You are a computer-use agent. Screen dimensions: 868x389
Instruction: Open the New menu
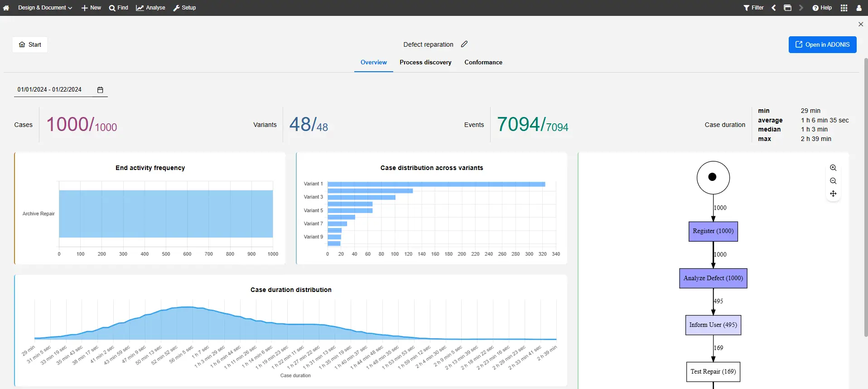[x=91, y=8]
